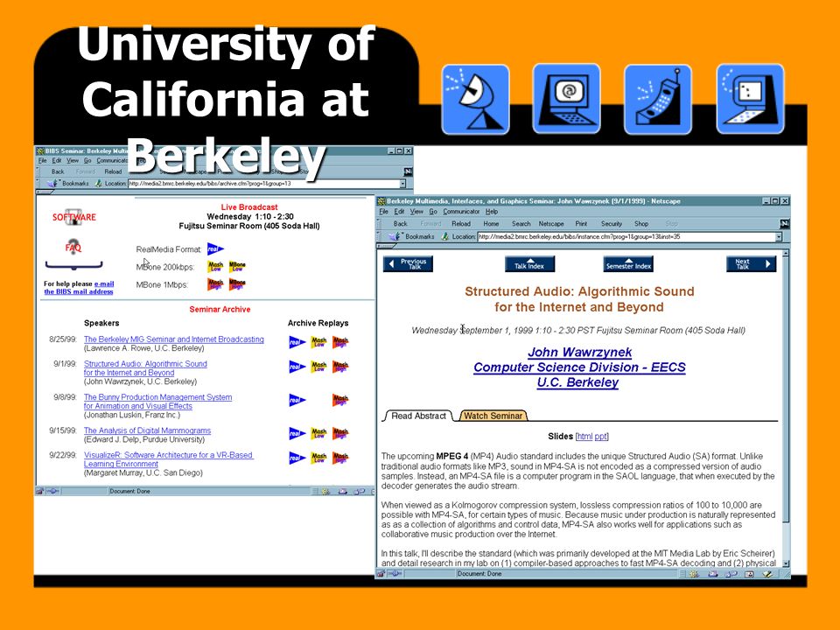The height and width of the screenshot is (630, 840).
Task: Go to Previous Talk button
Action: click(x=408, y=264)
